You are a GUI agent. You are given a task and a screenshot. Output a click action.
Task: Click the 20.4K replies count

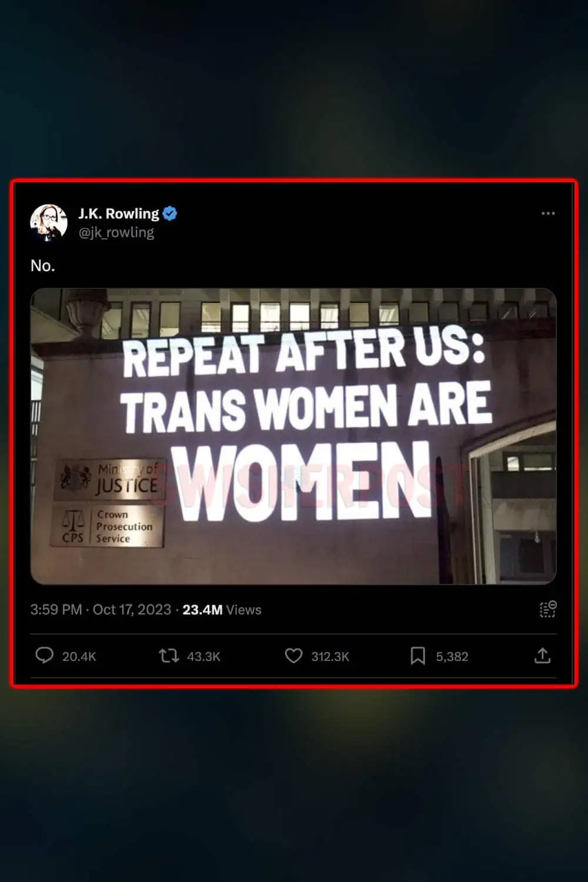coord(79,656)
